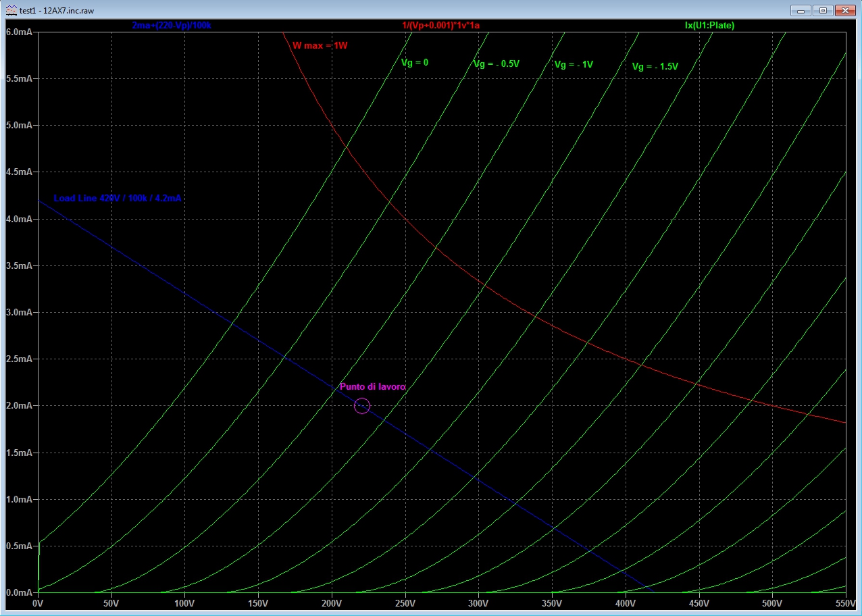Click the 550V label on the horizontal axis
Screen dimensions: 862x616
(x=844, y=602)
